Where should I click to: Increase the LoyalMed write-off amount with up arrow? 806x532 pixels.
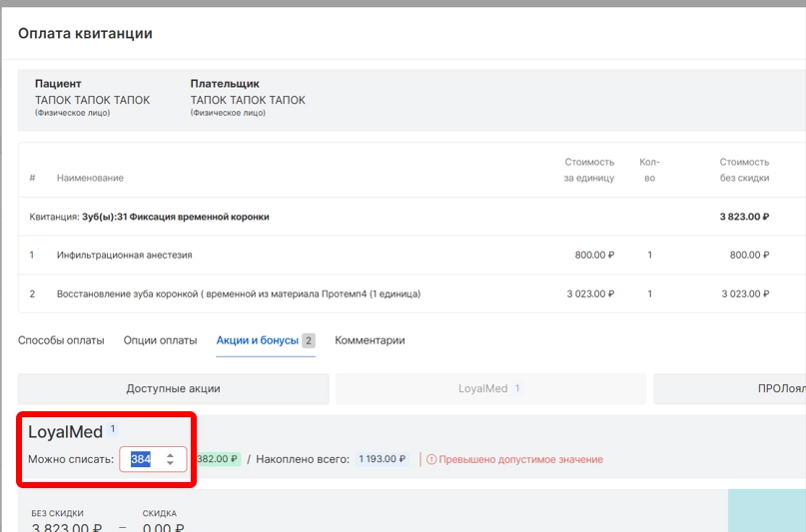tap(170, 455)
